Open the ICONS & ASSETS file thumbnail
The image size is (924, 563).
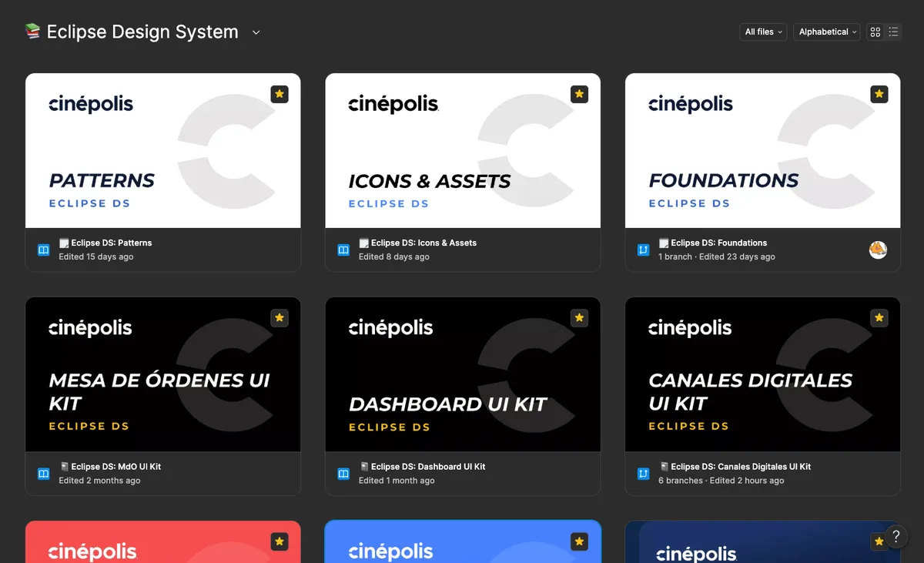463,151
